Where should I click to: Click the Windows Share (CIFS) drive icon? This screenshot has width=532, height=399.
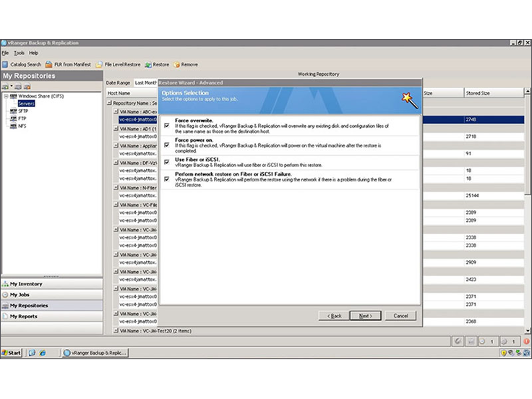click(13, 96)
